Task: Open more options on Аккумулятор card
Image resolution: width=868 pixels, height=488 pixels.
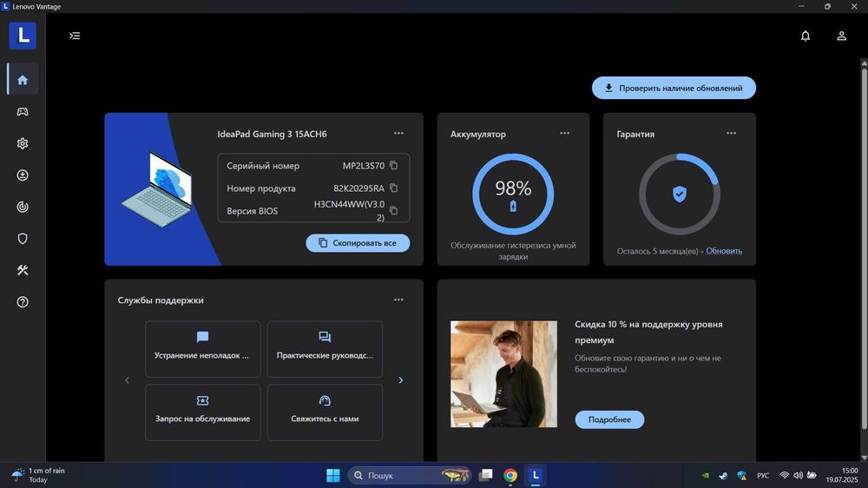Action: click(565, 134)
